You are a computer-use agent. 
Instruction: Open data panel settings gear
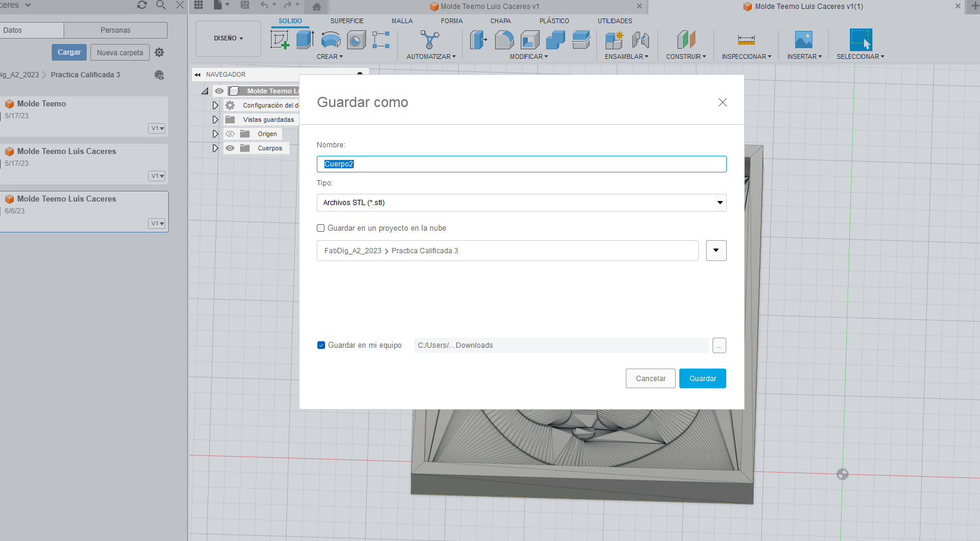point(159,52)
